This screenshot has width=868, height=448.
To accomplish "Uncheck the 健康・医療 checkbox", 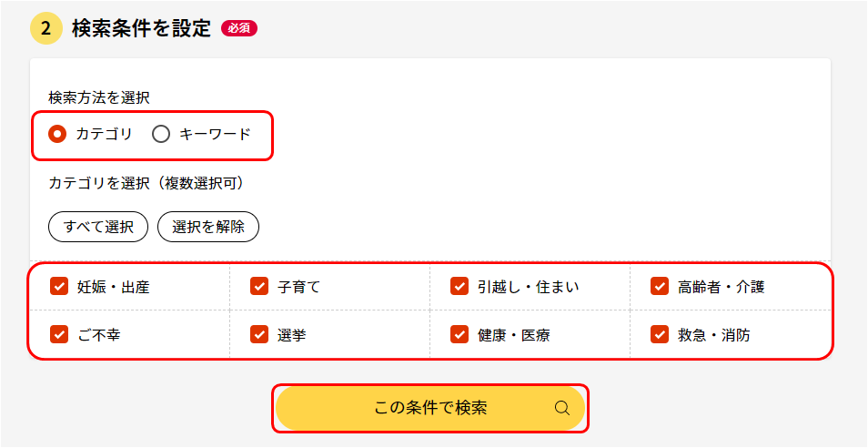I will tap(459, 334).
